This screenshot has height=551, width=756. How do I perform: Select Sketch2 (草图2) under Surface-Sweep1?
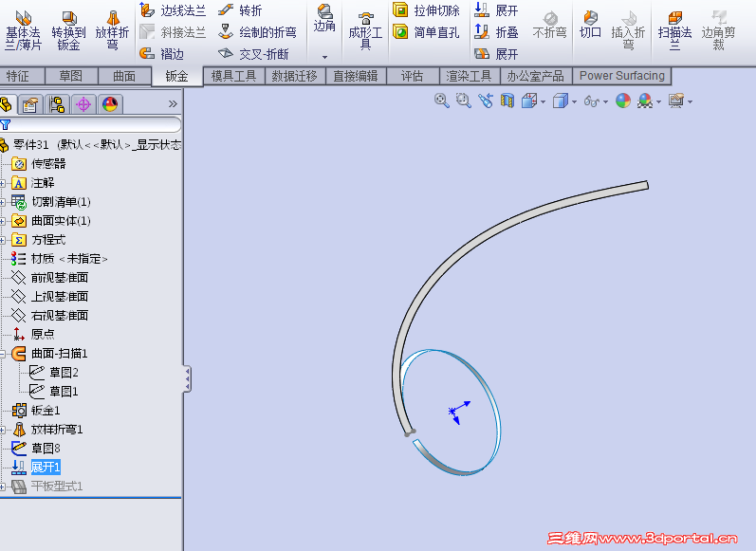tap(53, 372)
